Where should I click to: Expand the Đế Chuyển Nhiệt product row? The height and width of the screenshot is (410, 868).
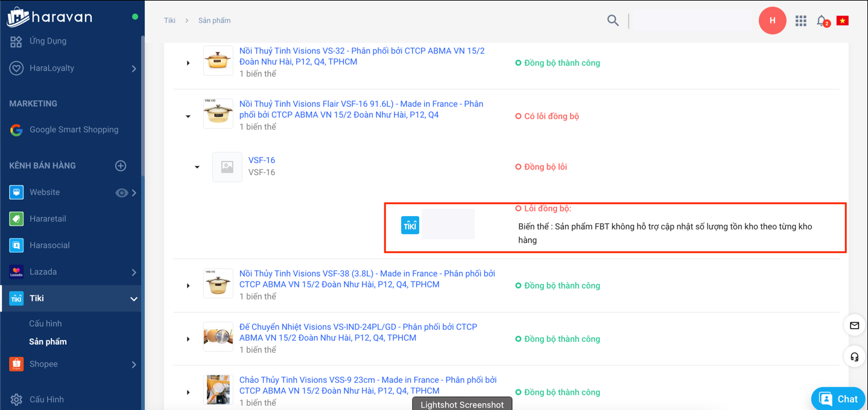188,339
